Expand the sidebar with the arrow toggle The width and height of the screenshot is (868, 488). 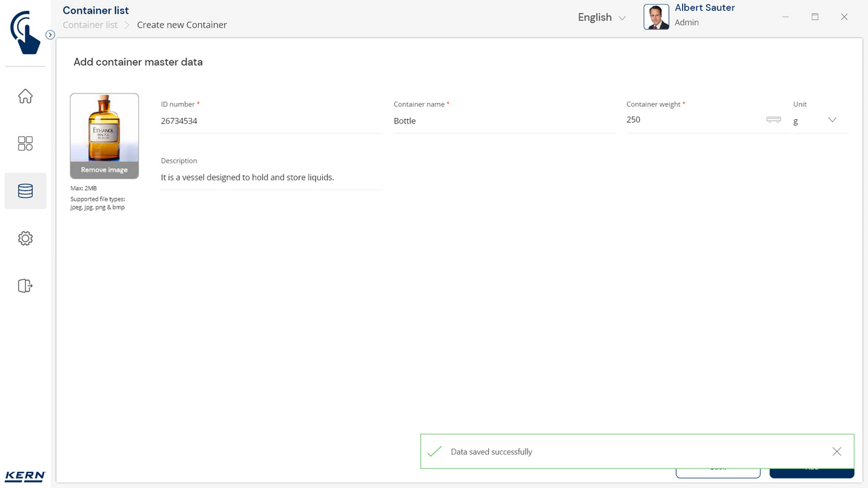50,35
